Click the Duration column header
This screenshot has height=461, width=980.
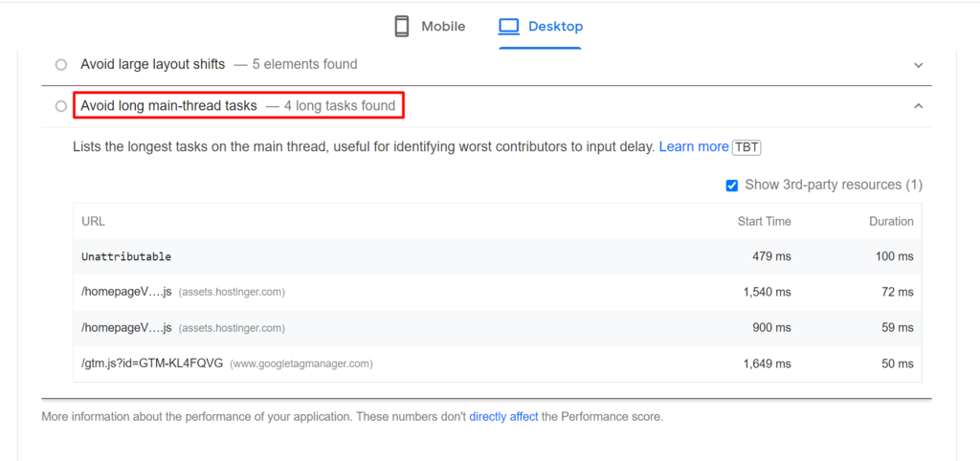click(890, 221)
